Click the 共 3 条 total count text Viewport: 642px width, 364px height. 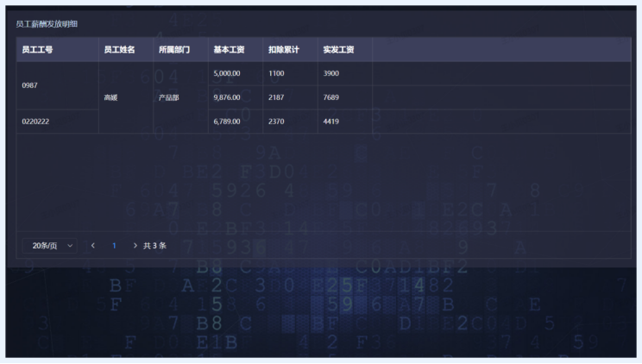pyautogui.click(x=154, y=246)
